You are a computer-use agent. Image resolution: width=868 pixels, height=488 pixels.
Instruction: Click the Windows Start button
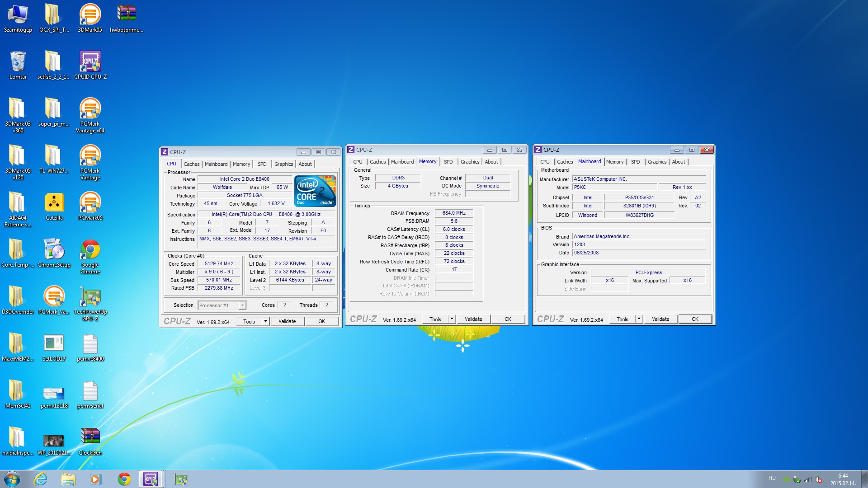(12, 479)
